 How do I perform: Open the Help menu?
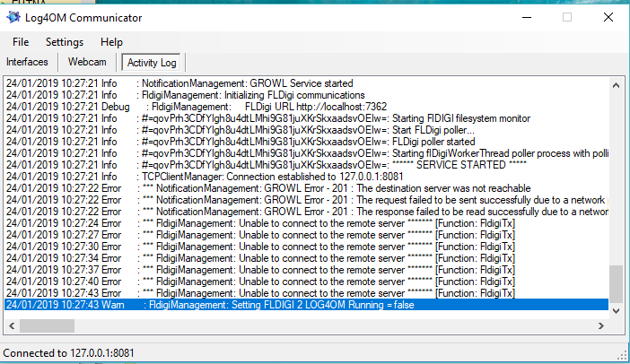[111, 42]
